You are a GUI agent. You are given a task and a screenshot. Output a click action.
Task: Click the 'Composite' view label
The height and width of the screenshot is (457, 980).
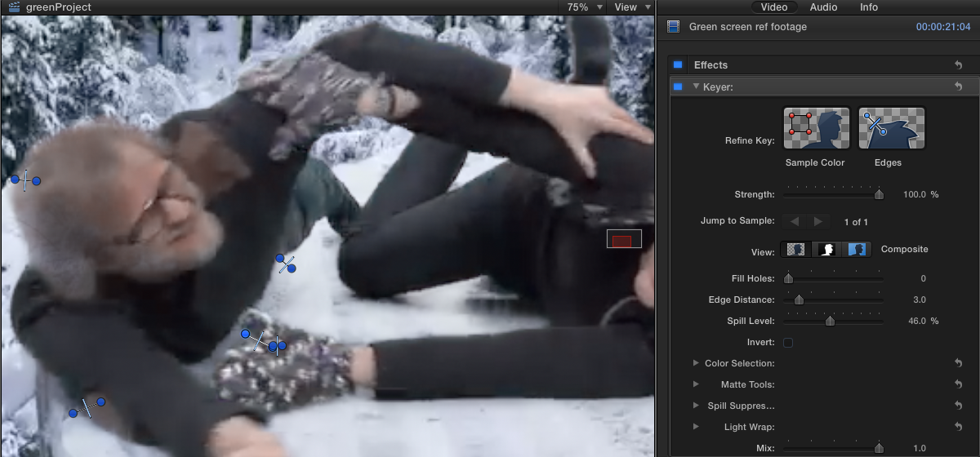(905, 249)
